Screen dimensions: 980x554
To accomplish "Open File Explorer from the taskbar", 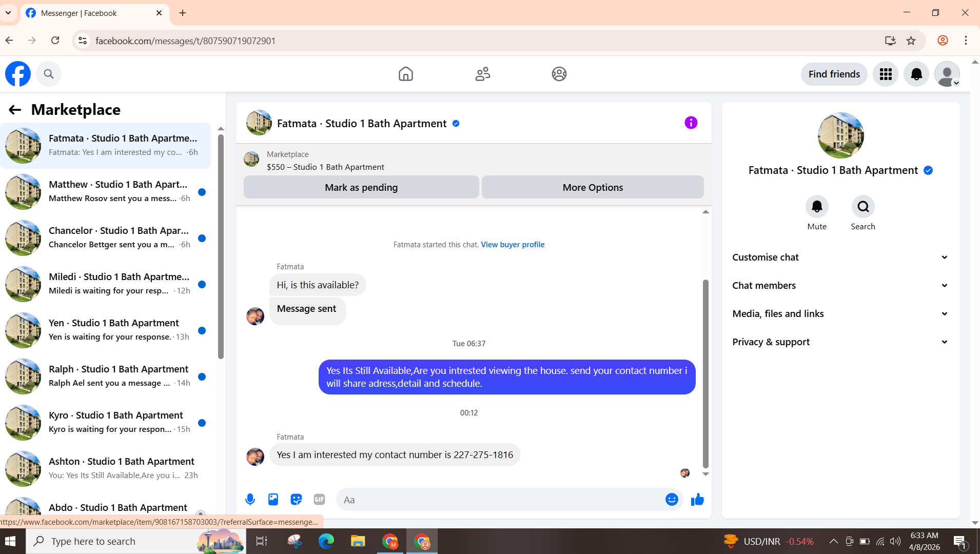I will (358, 541).
